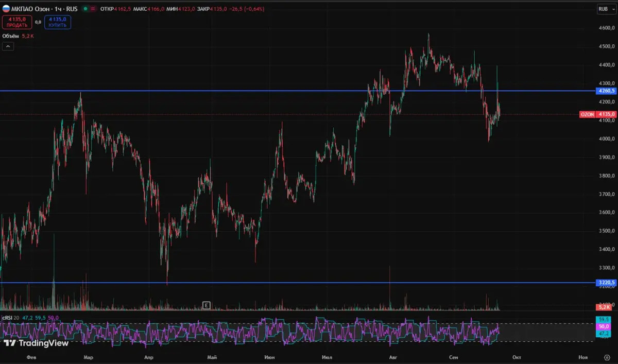Select the Объём volume indicator legend
618x364 pixels.
click(11, 36)
